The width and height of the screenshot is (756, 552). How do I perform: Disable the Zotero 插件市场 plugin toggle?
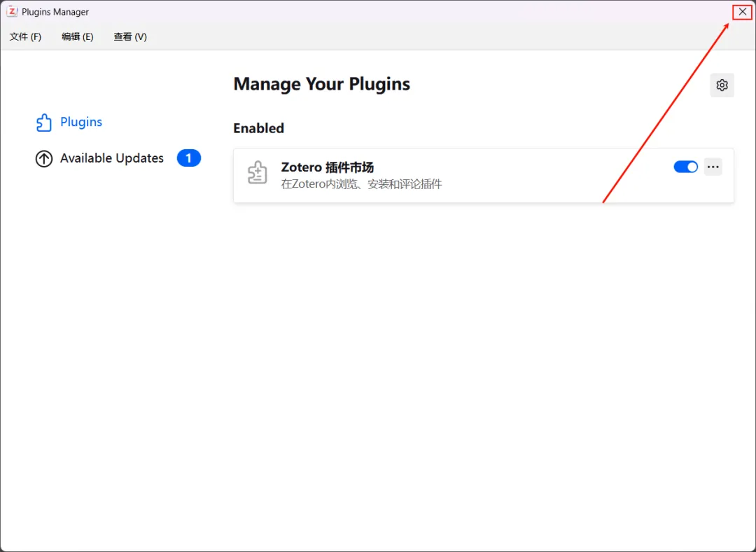pos(685,167)
